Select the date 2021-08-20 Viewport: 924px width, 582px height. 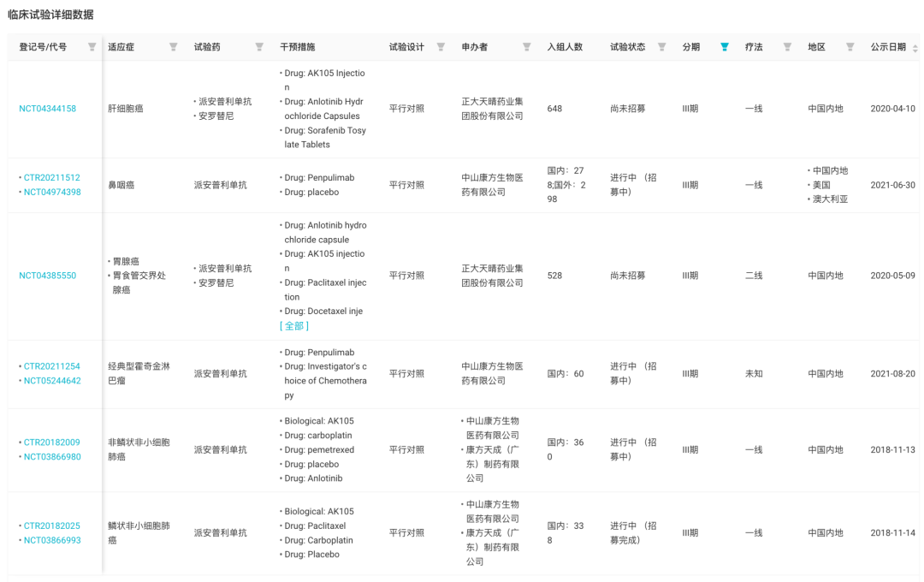[x=892, y=373]
